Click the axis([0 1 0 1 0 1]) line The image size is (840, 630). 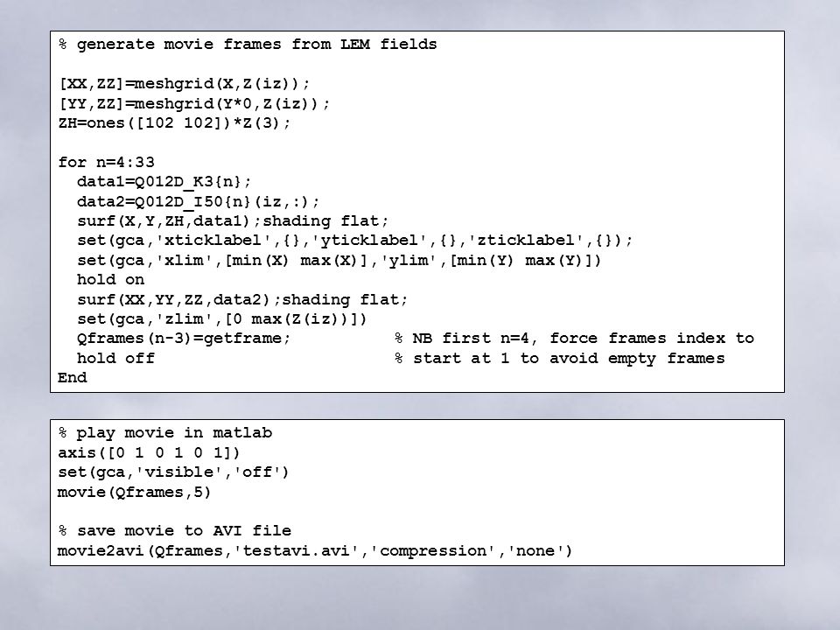tap(149, 452)
